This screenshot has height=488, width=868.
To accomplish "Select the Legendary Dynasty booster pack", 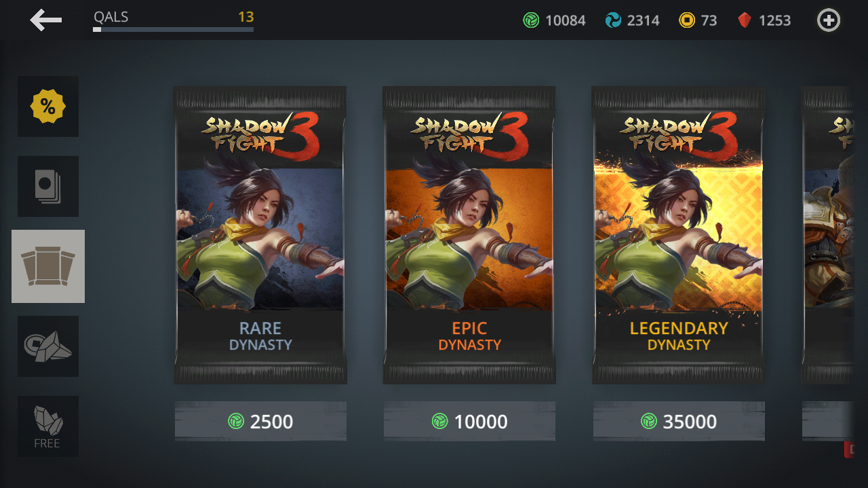I will coord(678,235).
